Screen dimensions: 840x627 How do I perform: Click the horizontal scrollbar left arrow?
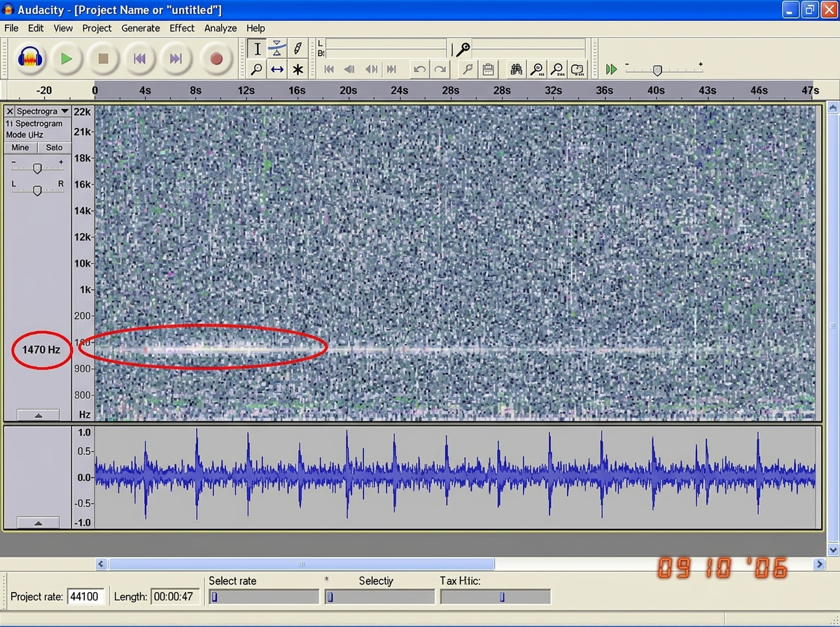point(101,564)
